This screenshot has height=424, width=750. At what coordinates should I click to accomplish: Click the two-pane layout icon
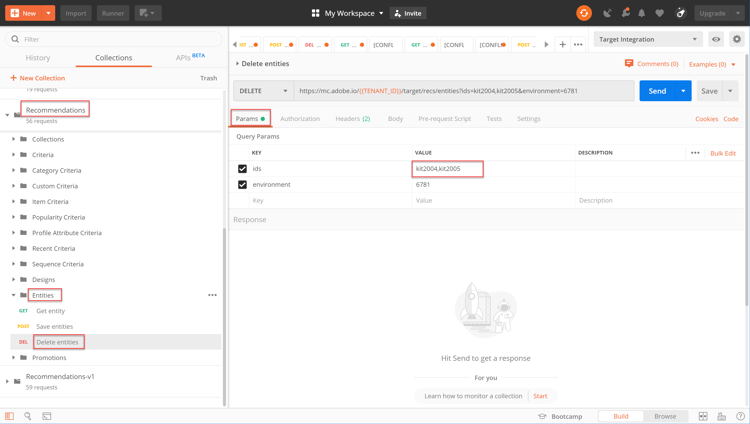[x=703, y=416]
